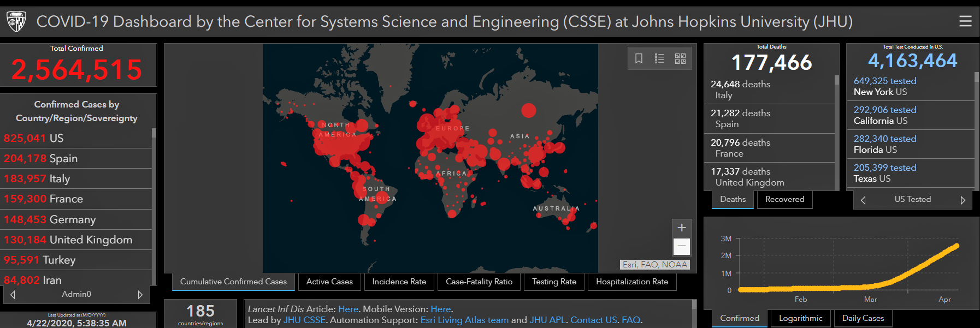
Task: Switch to the Testing Rate tab
Action: pos(554,282)
